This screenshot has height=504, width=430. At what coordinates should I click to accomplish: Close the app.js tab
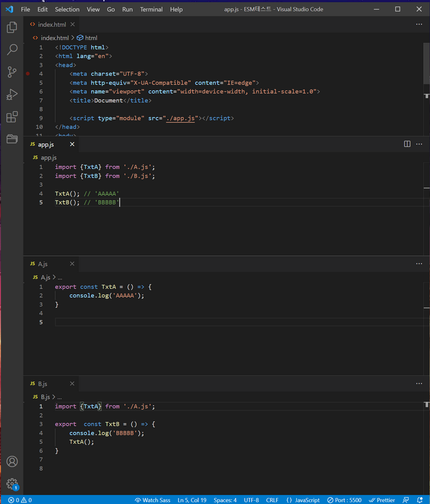[x=72, y=144]
